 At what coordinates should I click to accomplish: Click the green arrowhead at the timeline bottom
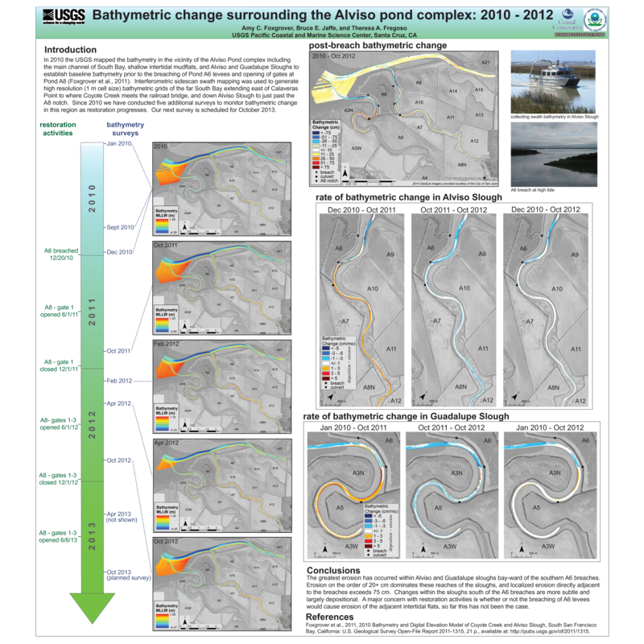[92, 609]
